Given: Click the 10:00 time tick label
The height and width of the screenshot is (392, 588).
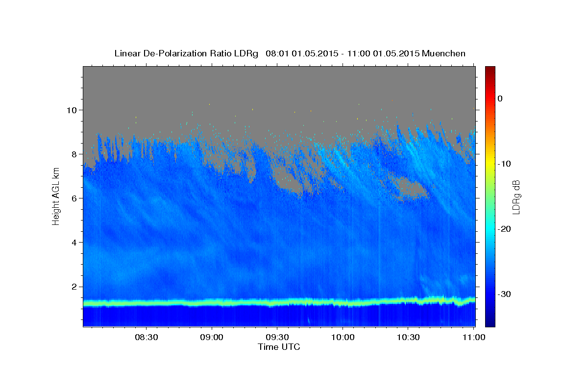Looking at the screenshot, I should [343, 338].
